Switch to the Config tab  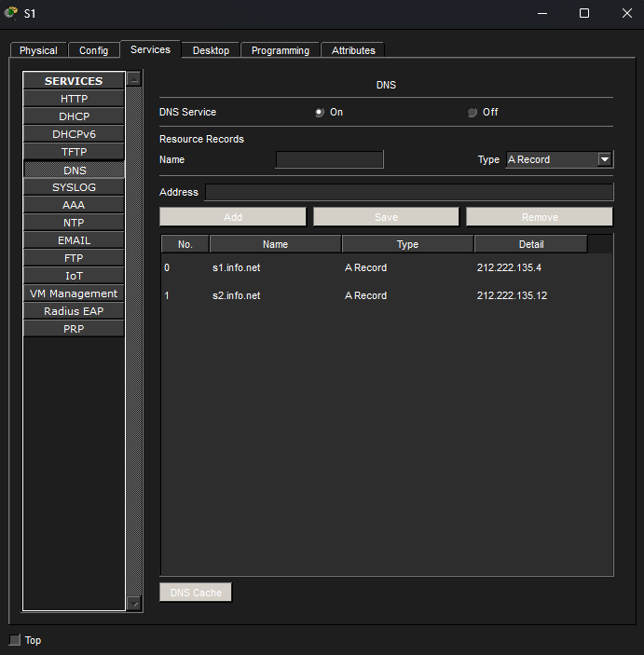(x=93, y=50)
